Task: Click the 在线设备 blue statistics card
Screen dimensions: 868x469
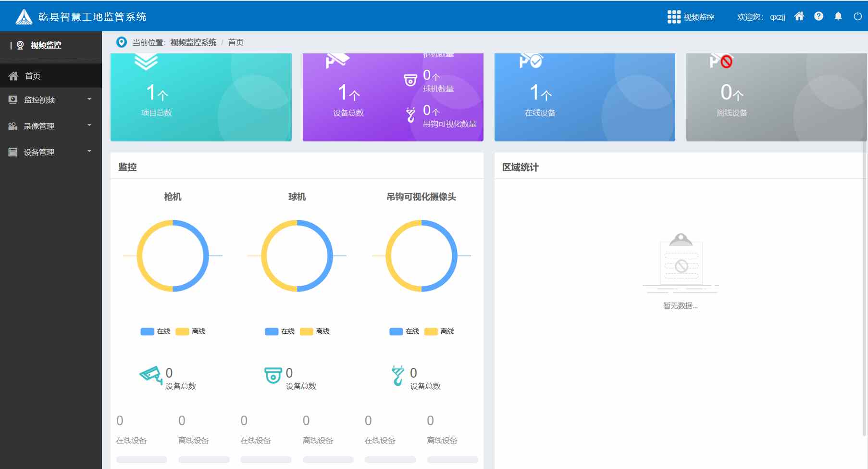Action: [584, 96]
